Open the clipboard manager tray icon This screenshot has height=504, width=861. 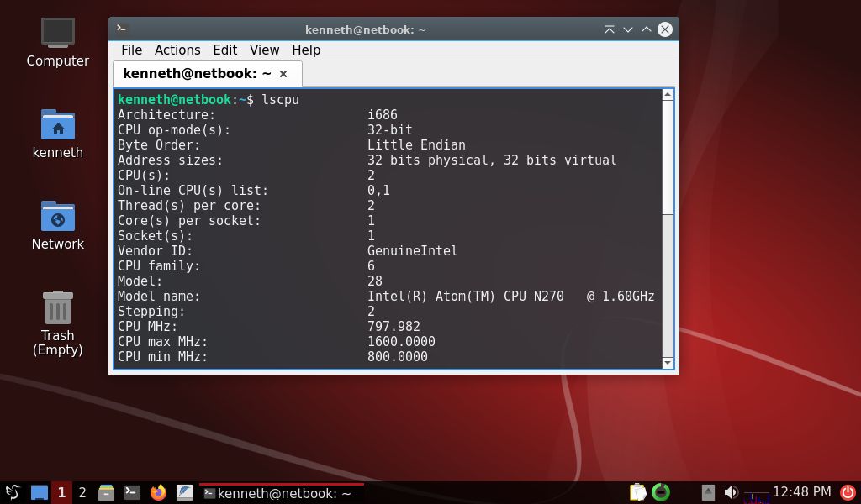pos(637,492)
